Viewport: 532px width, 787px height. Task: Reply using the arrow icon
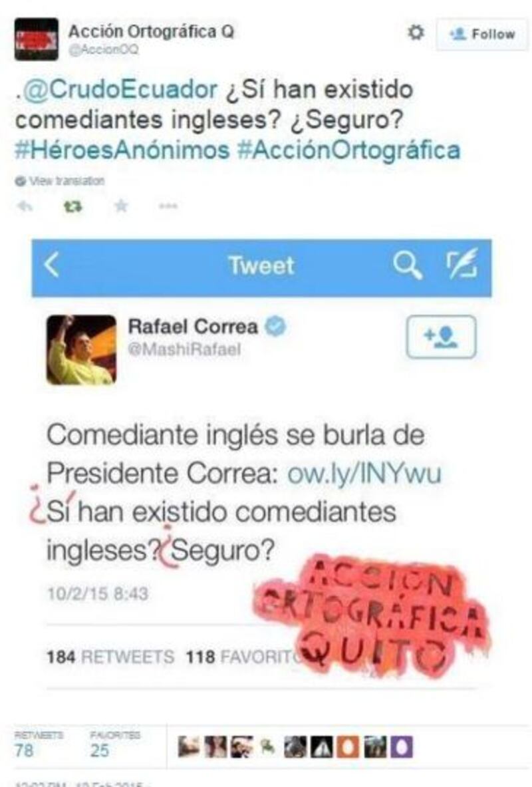point(25,206)
